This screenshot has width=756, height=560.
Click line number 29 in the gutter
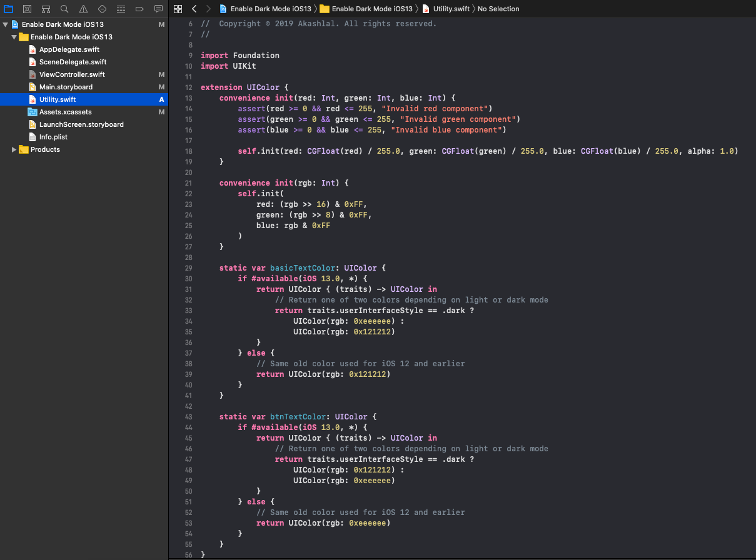click(188, 267)
